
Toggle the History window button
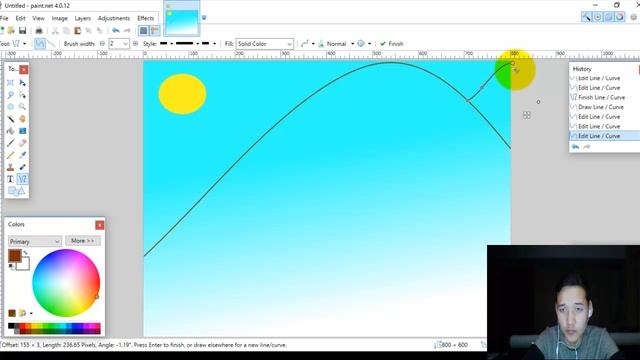click(x=598, y=17)
